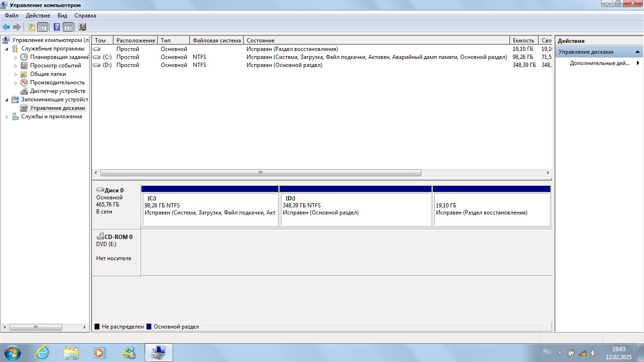The width and height of the screenshot is (644, 362).
Task: Click the blue Back arrow in toolbar
Action: click(6, 27)
